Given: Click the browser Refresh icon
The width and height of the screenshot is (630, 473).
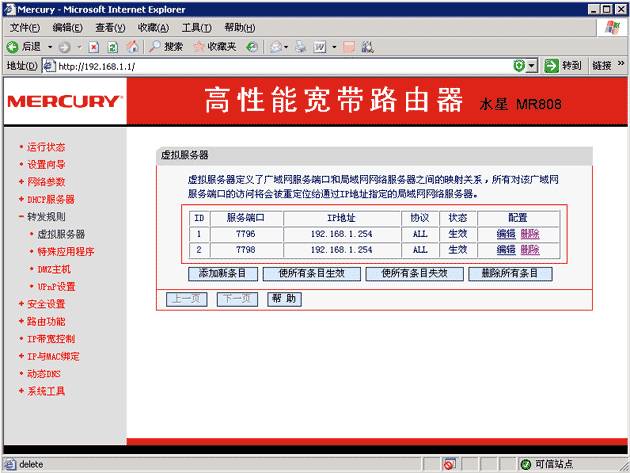Looking at the screenshot, I should click(113, 47).
